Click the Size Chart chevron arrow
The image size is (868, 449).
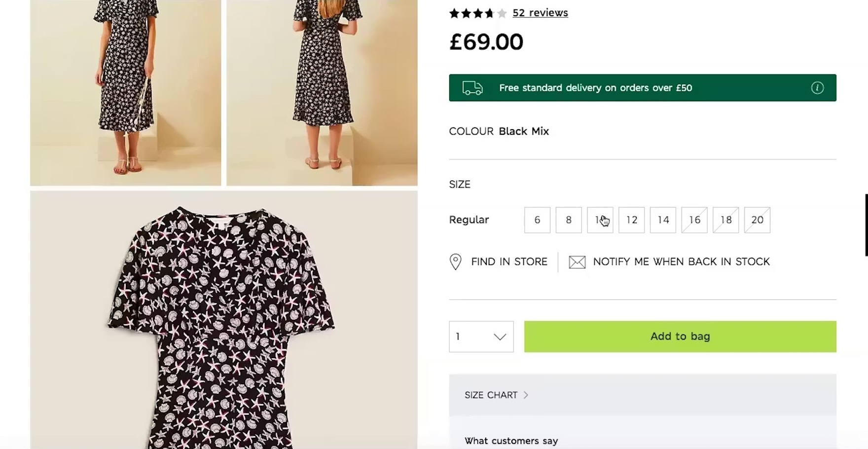pyautogui.click(x=526, y=395)
